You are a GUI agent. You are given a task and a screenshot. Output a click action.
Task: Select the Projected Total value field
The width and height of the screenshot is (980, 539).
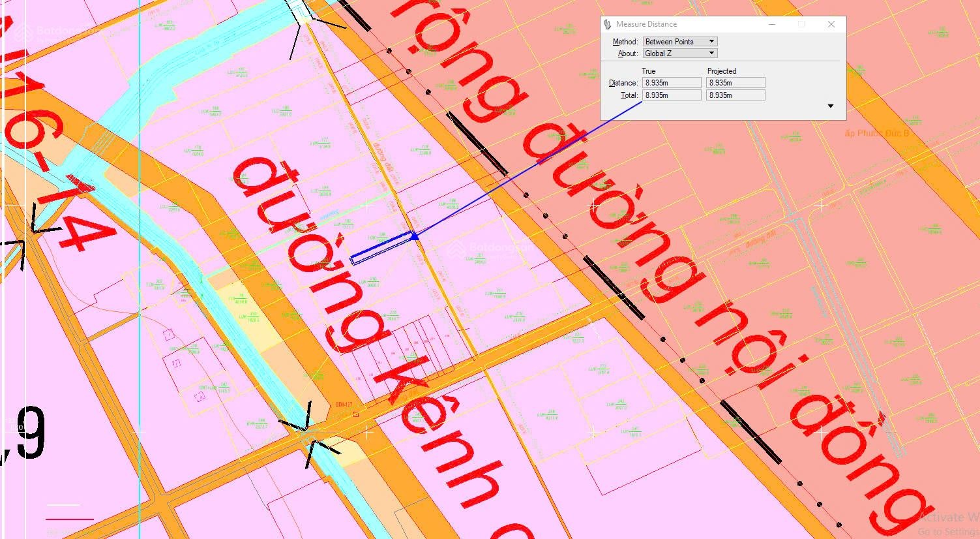[x=735, y=95]
